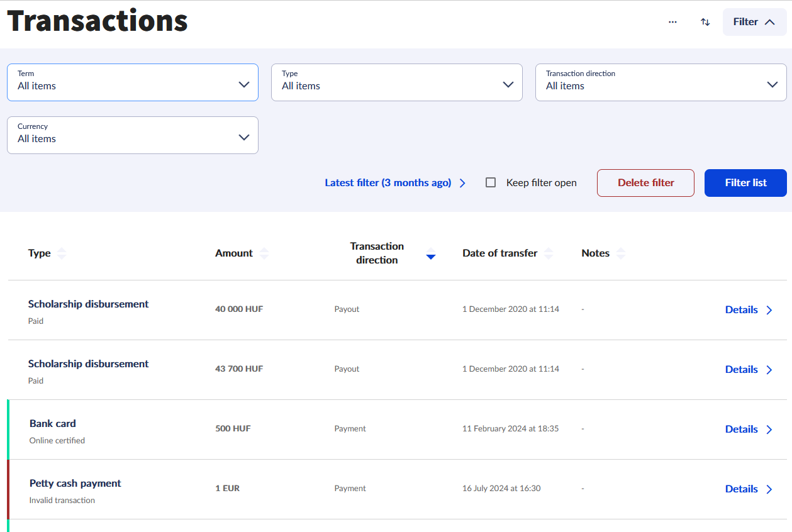
Task: View Details of Petty cash payment
Action: pyautogui.click(x=741, y=489)
